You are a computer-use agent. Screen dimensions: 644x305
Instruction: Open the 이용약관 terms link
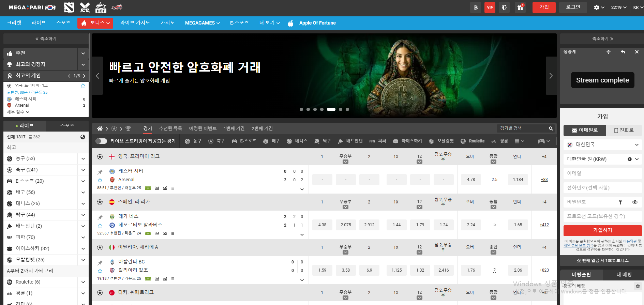(630, 241)
